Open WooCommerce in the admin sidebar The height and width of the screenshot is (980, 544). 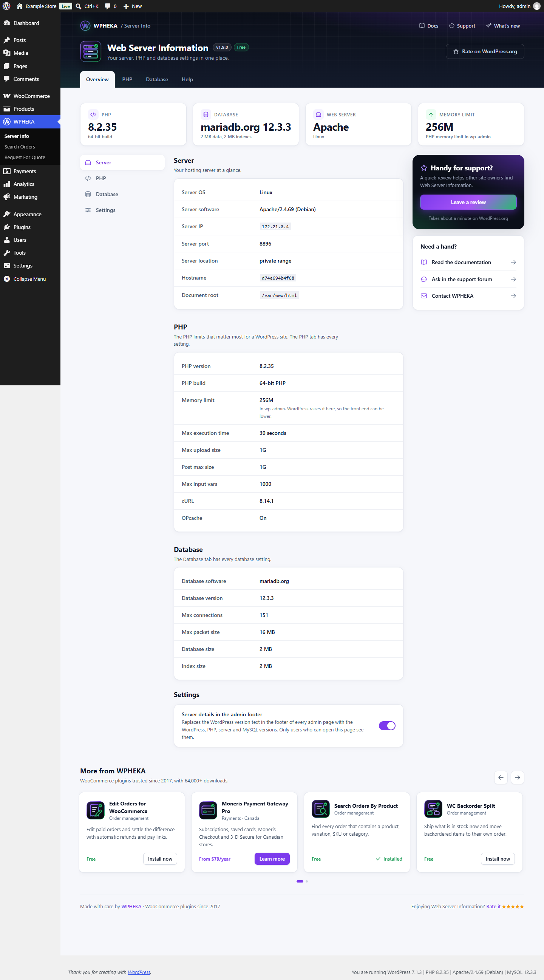pos(30,96)
